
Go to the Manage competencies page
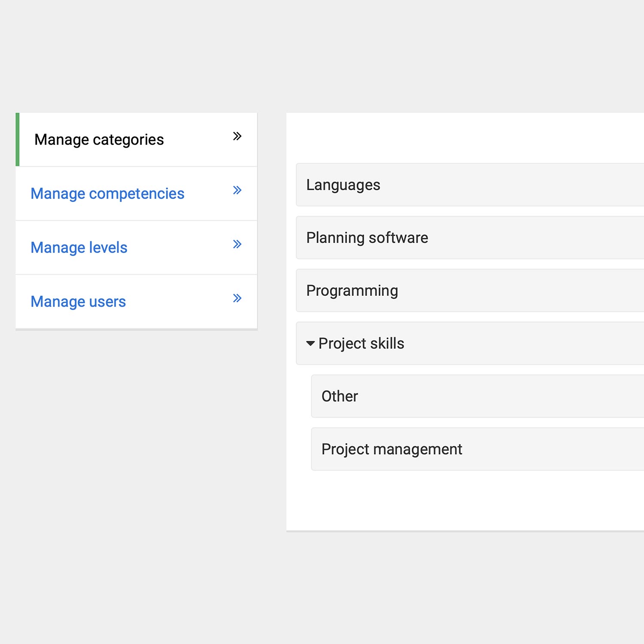coord(107,194)
